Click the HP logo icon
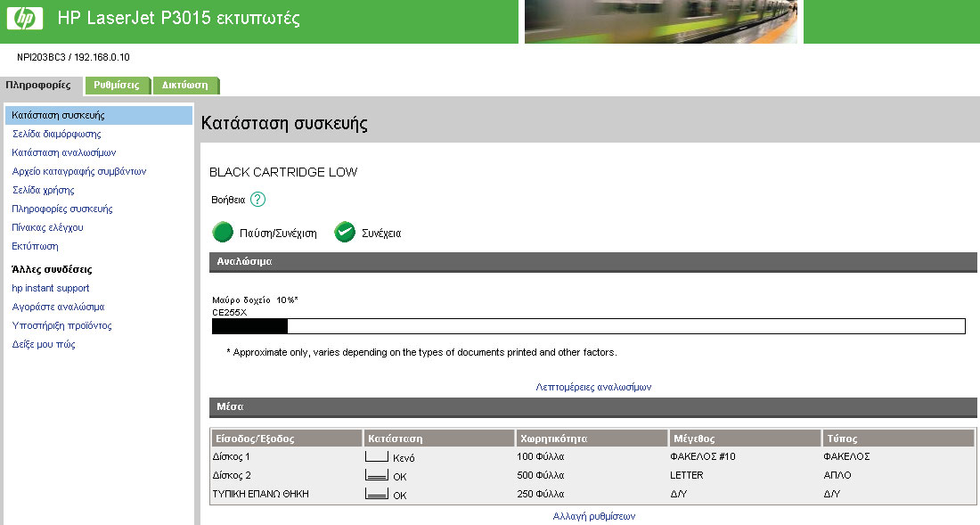980x525 pixels. 25,18
